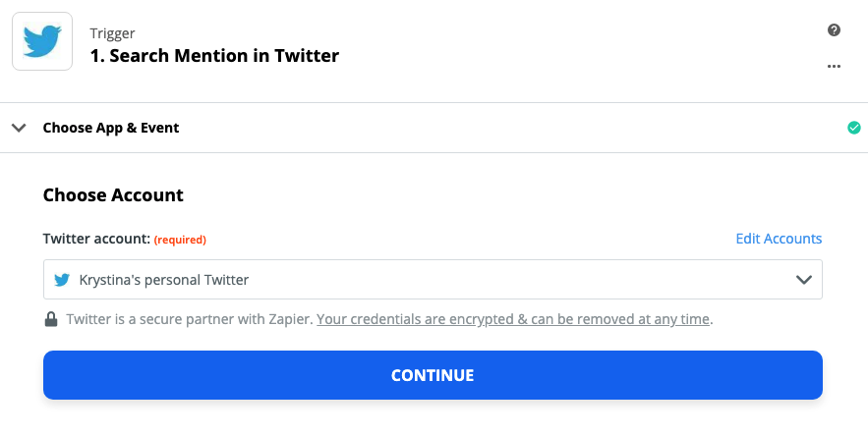The width and height of the screenshot is (868, 435).
Task: Click the Choose Account heading
Action: point(113,195)
